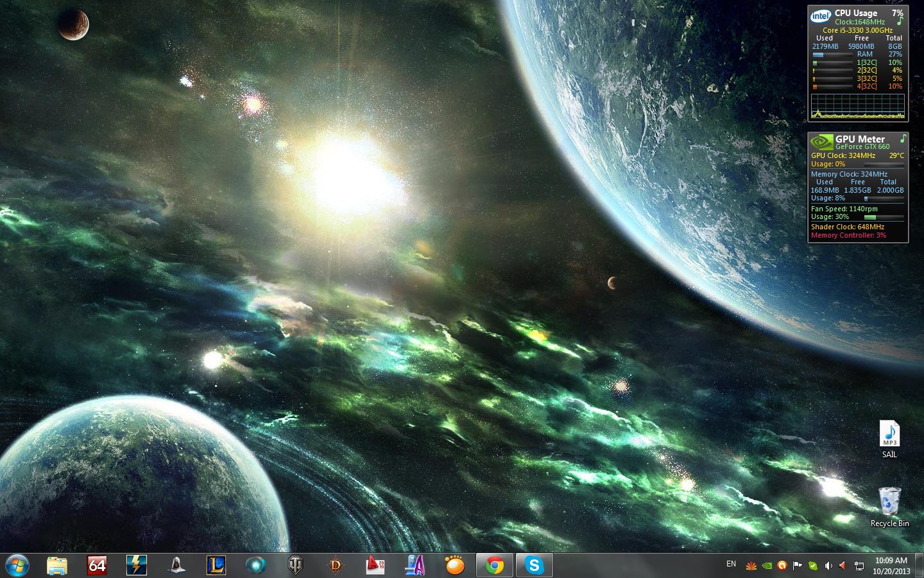Viewport: 924px width, 578px height.
Task: Launch Diablo III from taskbar
Action: 336,565
